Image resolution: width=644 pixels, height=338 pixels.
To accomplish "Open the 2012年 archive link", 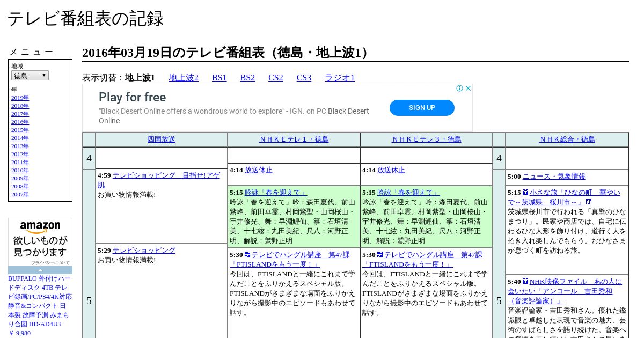I will tap(20, 155).
